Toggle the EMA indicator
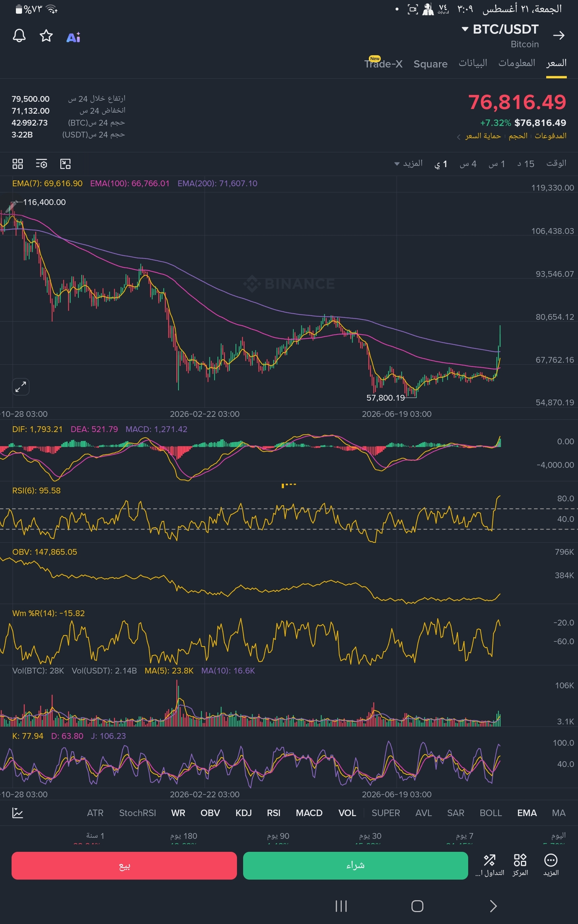The width and height of the screenshot is (578, 924). pos(527,813)
